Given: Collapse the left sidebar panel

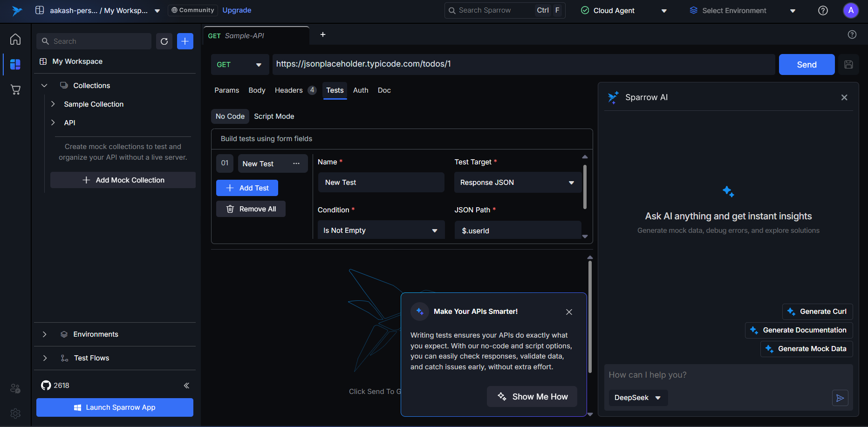Looking at the screenshot, I should (x=186, y=386).
